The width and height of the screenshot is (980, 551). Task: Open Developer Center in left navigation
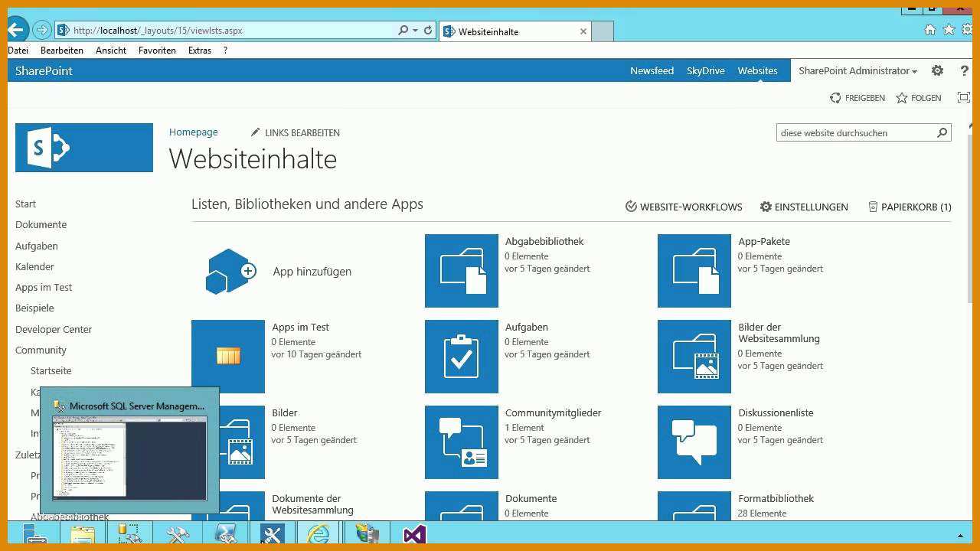(x=54, y=329)
